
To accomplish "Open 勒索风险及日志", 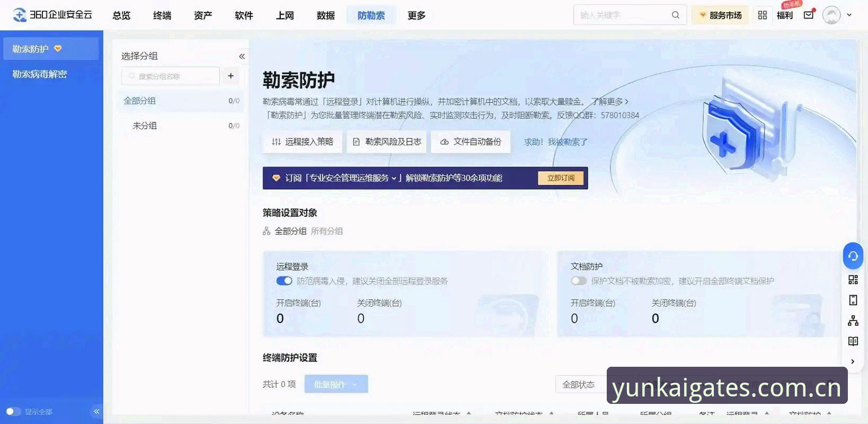I will pos(387,142).
